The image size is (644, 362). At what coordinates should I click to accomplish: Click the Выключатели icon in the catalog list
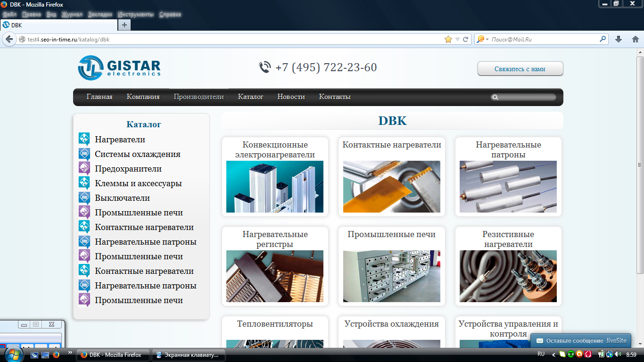[84, 197]
